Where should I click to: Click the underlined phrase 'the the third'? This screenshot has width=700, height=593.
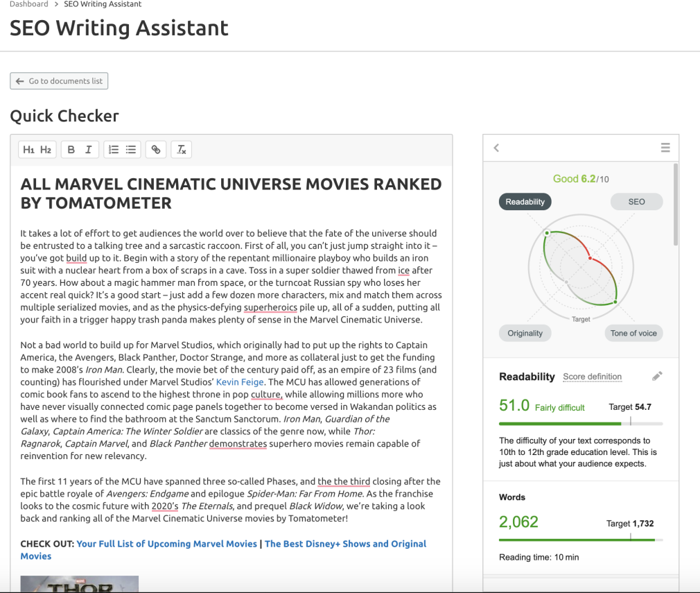coord(344,482)
